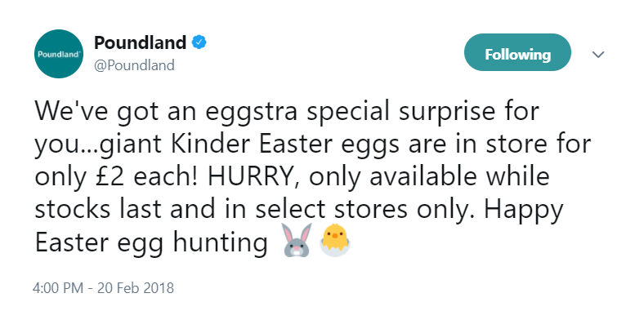Click the phrase 'select stores'
Image resolution: width=644 pixels, height=311 pixels.
pyautogui.click(x=332, y=210)
